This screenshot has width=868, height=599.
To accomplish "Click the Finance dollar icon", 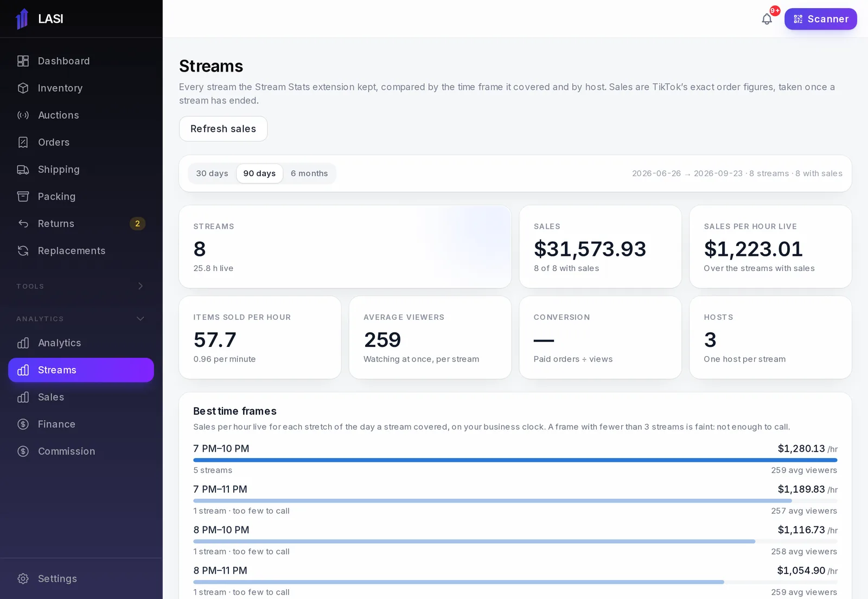I will 23,424.
